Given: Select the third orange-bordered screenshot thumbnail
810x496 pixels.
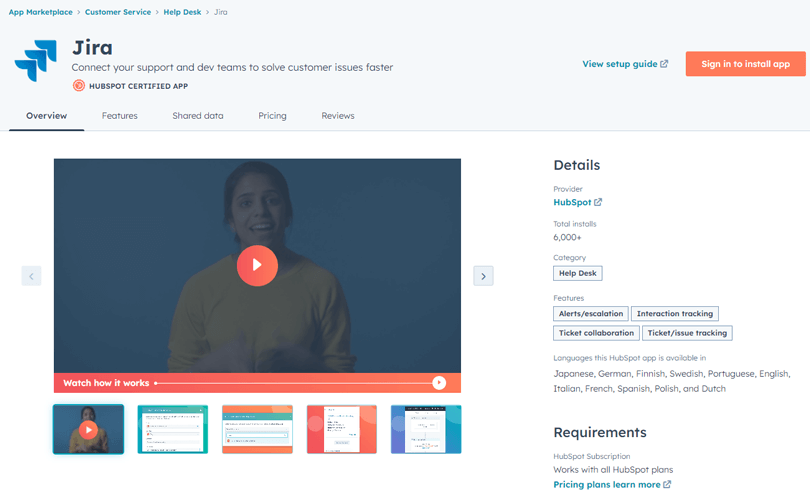Looking at the screenshot, I should 257,429.
